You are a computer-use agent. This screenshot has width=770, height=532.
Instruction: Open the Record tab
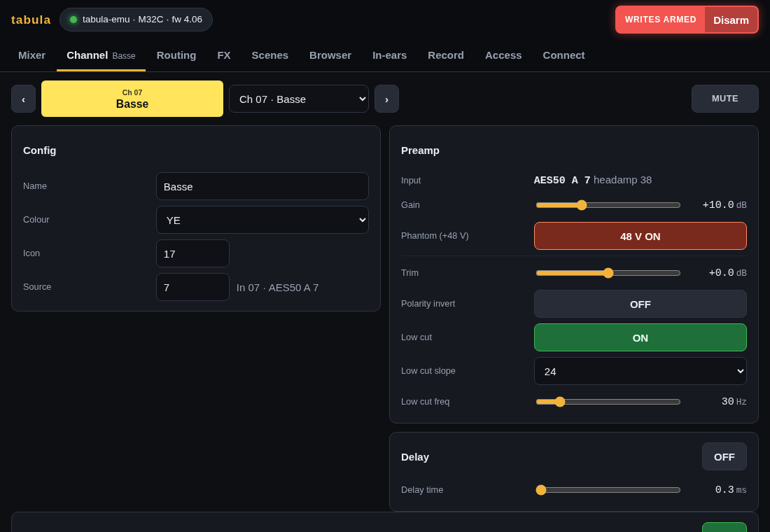pos(446,55)
